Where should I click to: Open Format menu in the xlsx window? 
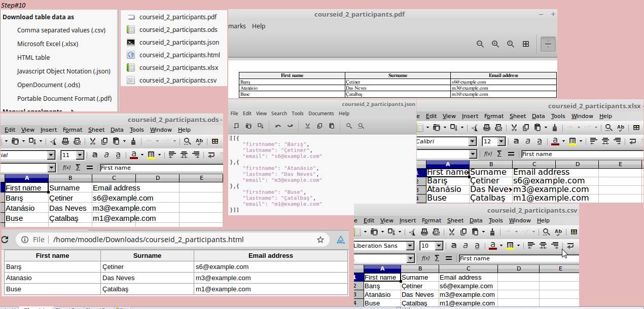(x=494, y=116)
